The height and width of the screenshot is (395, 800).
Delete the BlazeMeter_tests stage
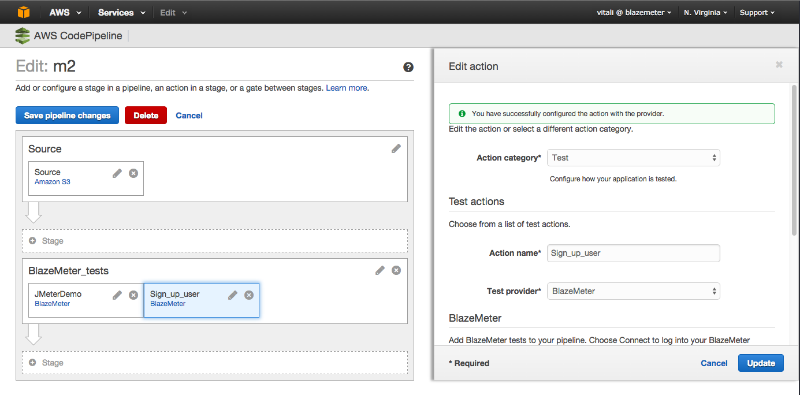396,270
